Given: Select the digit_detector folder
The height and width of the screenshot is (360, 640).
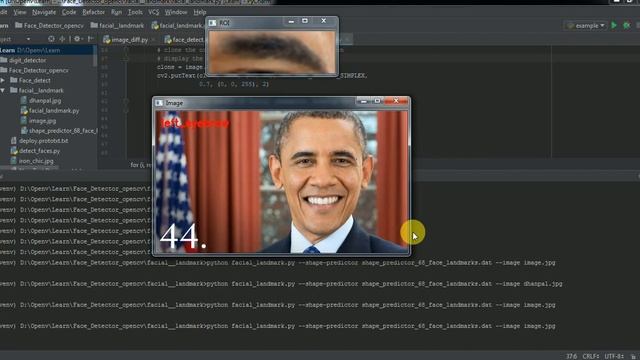Looking at the screenshot, I should [x=24, y=60].
